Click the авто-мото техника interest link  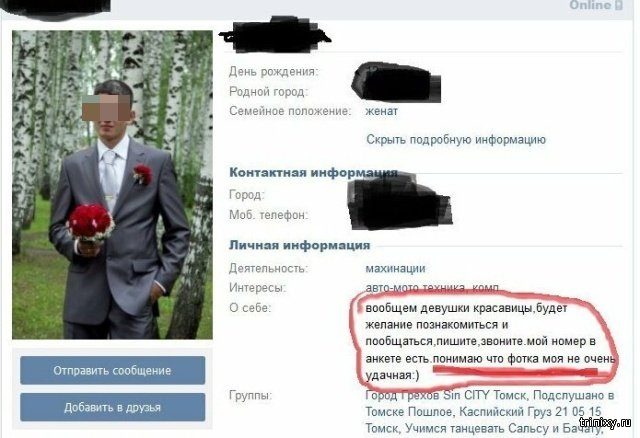click(415, 287)
